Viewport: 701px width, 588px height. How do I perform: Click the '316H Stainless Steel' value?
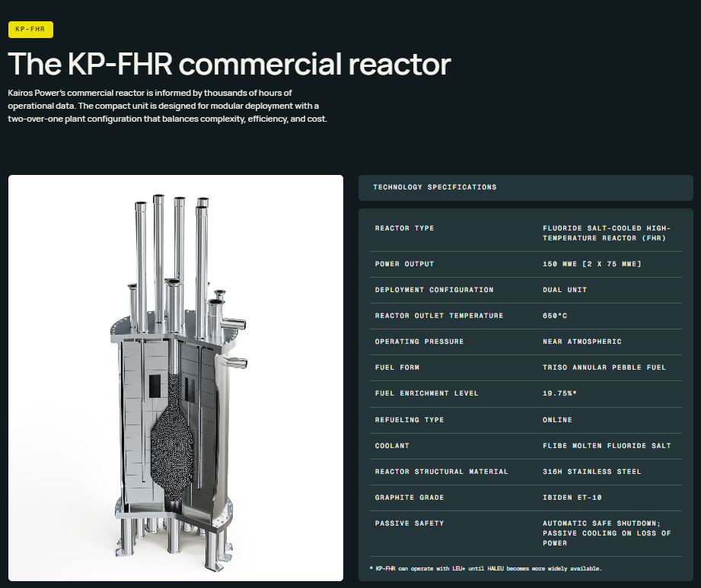[592, 472]
